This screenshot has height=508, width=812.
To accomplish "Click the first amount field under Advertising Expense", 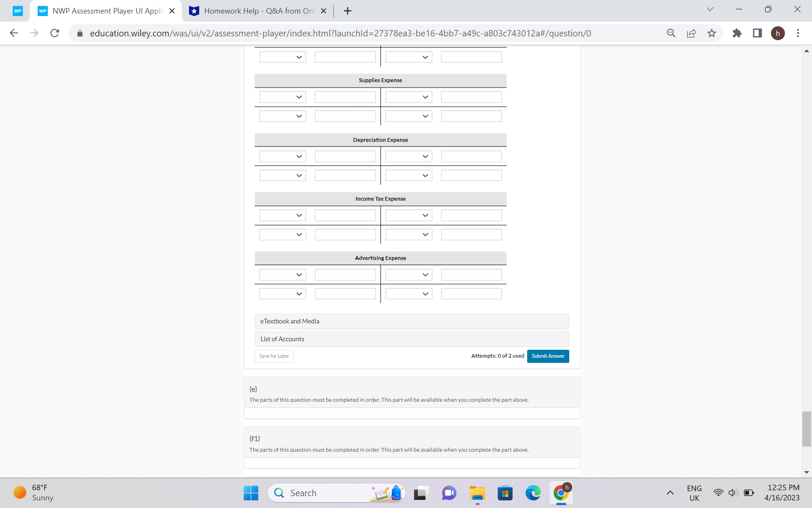I will click(x=345, y=274).
